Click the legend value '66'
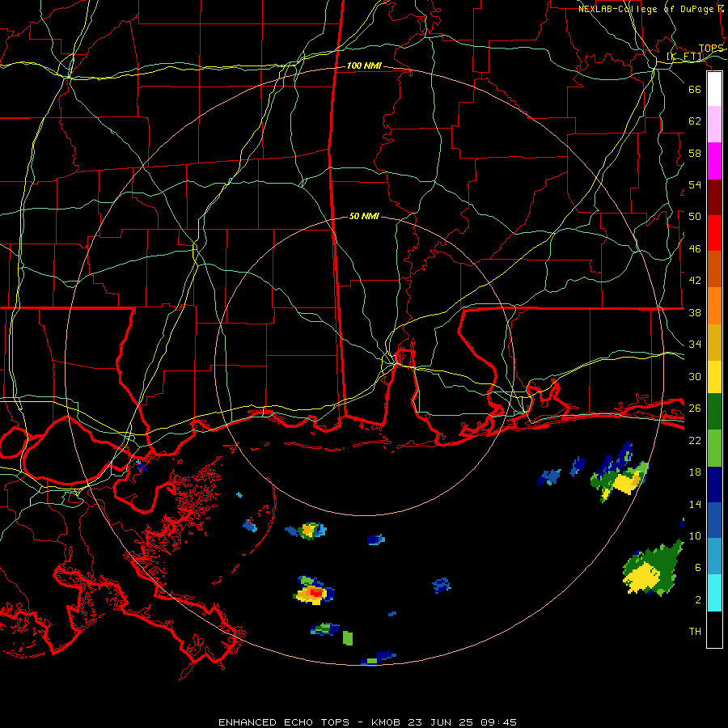 point(695,89)
